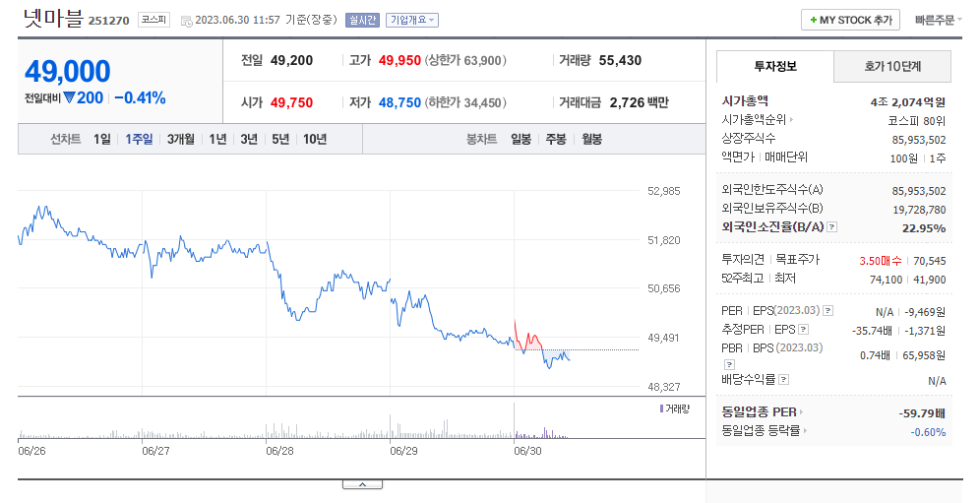Click the 06/30 date marker on chart axis
The image size is (980, 503).
527,451
